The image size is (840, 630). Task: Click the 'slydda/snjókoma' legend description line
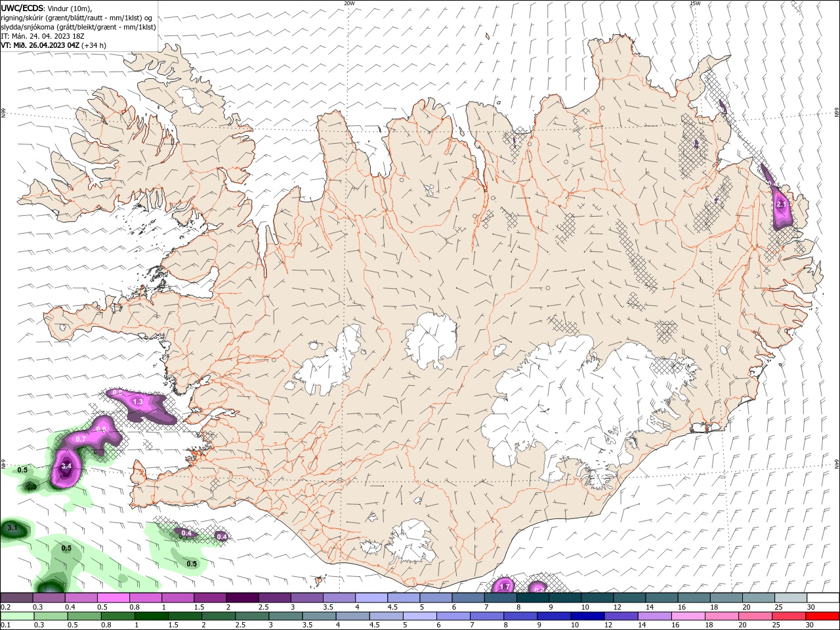79,27
